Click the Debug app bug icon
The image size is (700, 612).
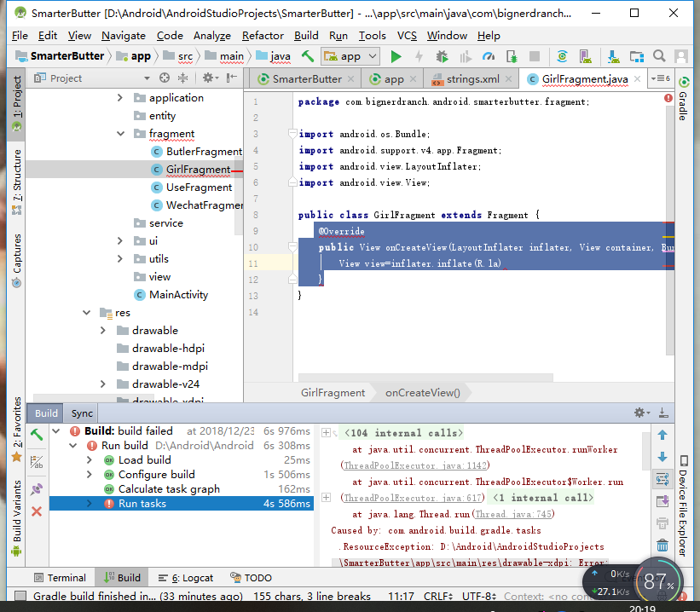442,56
